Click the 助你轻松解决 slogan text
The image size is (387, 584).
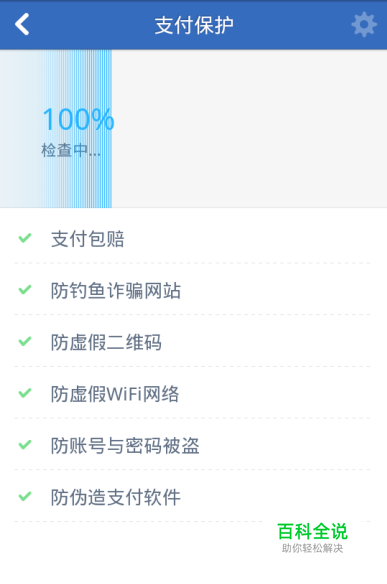tap(312, 548)
